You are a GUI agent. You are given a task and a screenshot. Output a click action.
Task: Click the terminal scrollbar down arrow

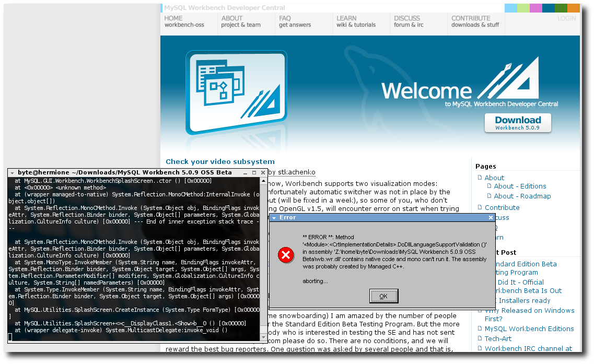tap(264, 337)
